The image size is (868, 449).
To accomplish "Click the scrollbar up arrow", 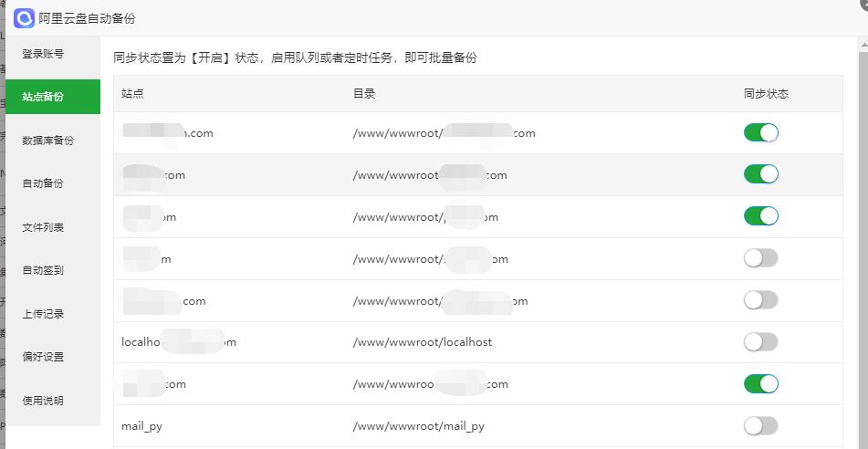I will 863,43.
